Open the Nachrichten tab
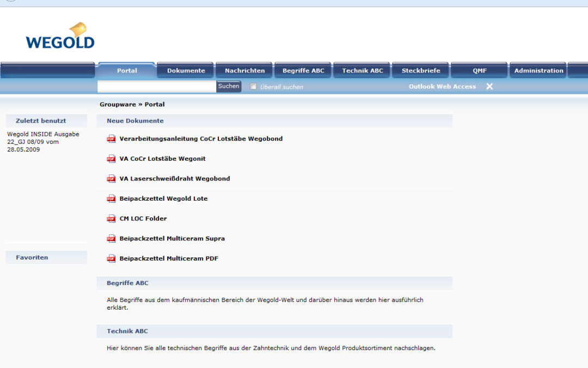 click(244, 70)
